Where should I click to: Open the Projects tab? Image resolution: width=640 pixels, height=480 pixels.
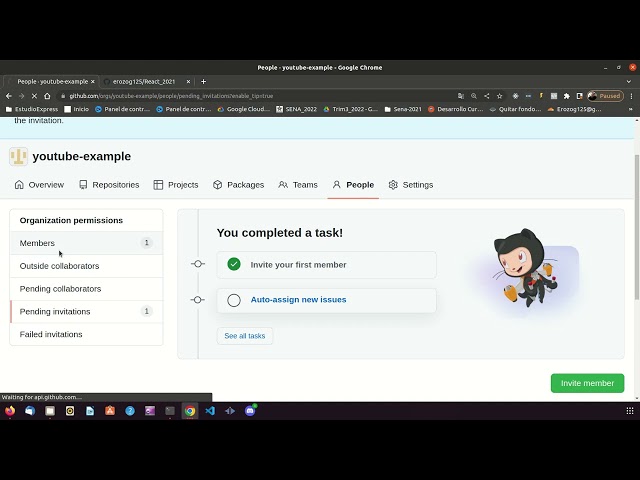tap(176, 185)
